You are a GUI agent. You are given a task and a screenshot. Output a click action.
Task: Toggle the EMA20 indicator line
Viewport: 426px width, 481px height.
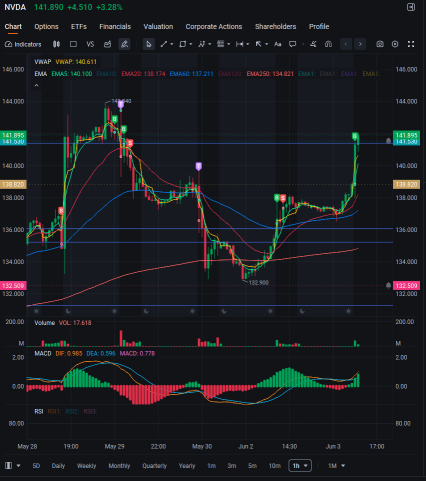coord(143,74)
